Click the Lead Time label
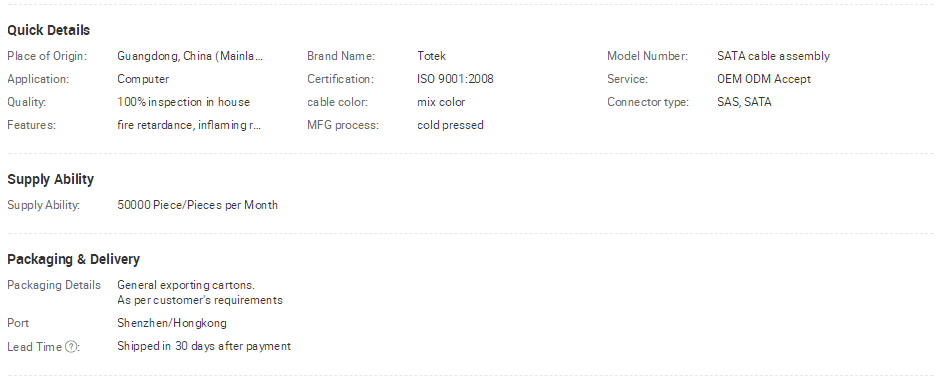Image resolution: width=941 pixels, height=385 pixels. [35, 347]
